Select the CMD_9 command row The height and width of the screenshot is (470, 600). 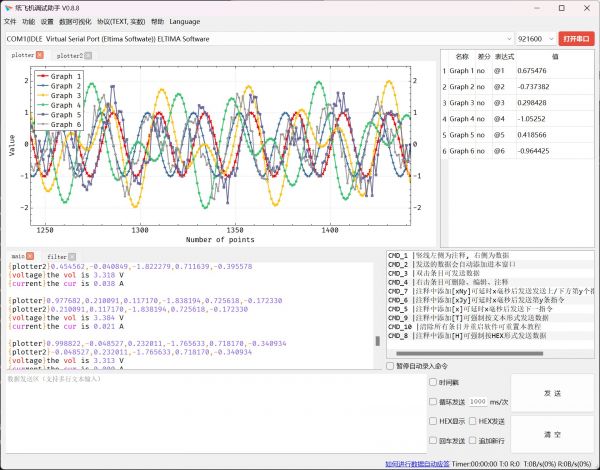click(x=490, y=318)
